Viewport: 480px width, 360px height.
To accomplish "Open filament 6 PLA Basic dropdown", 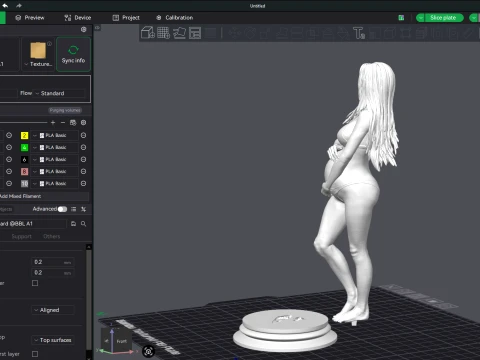I will (x=55, y=159).
